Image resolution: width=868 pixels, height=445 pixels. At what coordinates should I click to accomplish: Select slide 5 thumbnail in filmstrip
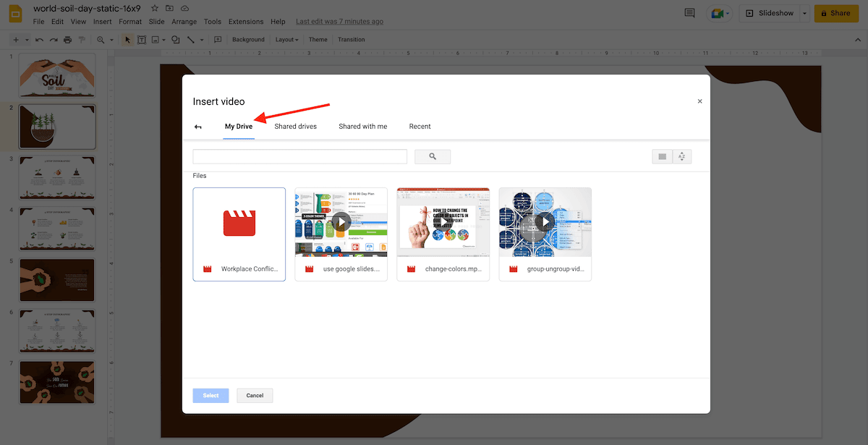click(x=57, y=280)
